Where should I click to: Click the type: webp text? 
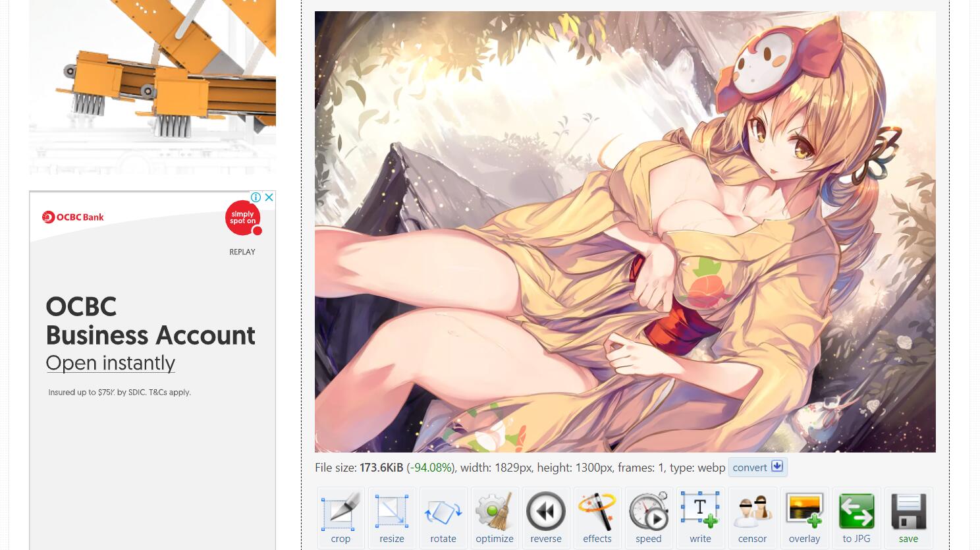pyautogui.click(x=697, y=468)
